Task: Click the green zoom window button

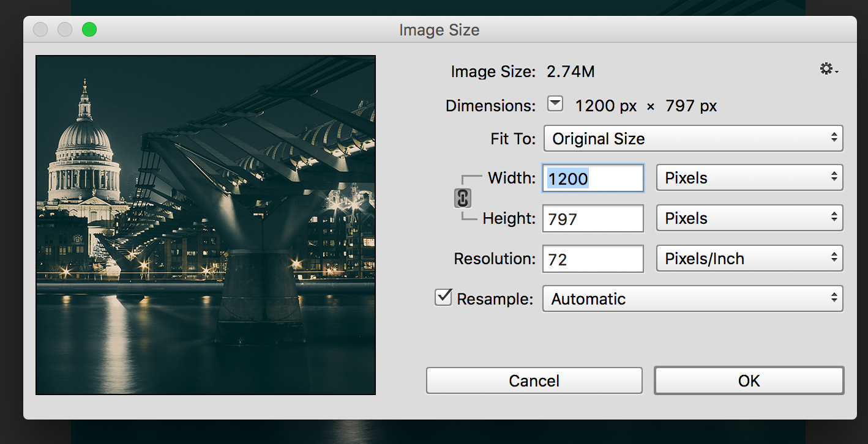Action: (x=89, y=29)
